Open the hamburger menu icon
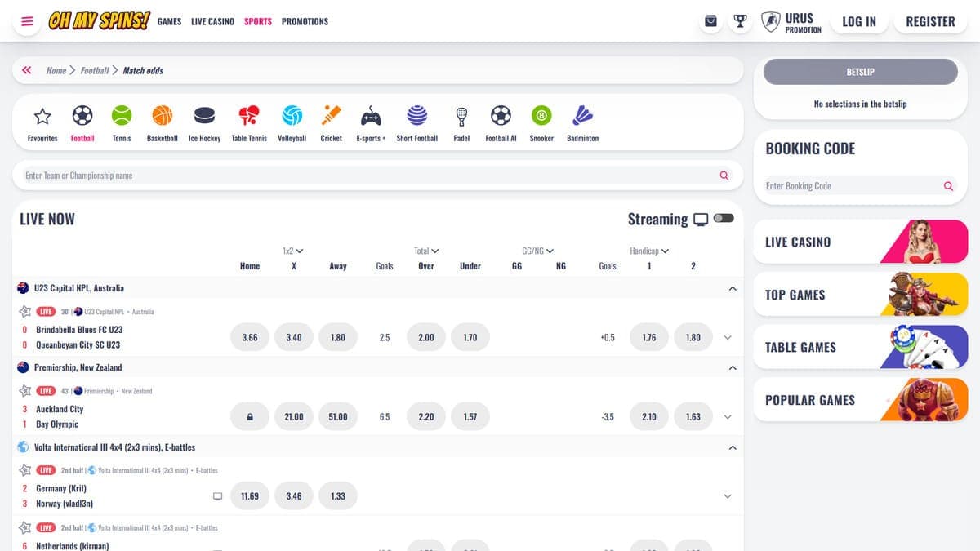 tap(27, 21)
